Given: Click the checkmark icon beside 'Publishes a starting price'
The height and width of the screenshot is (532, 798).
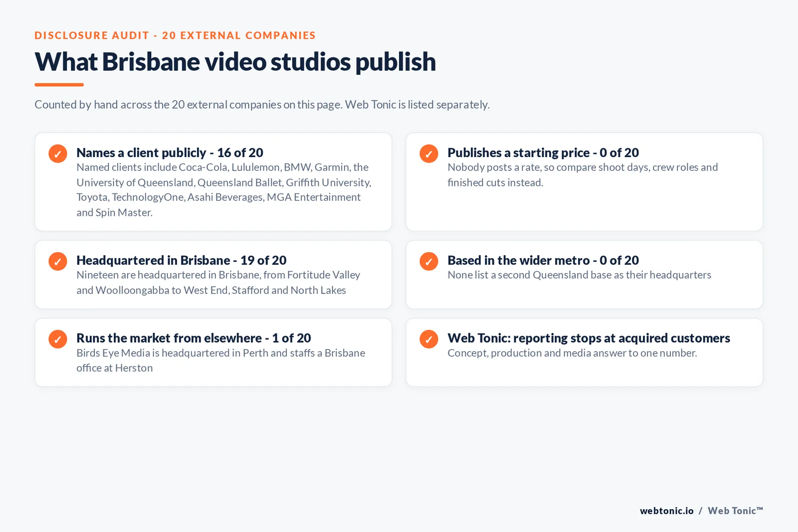Looking at the screenshot, I should click(429, 154).
